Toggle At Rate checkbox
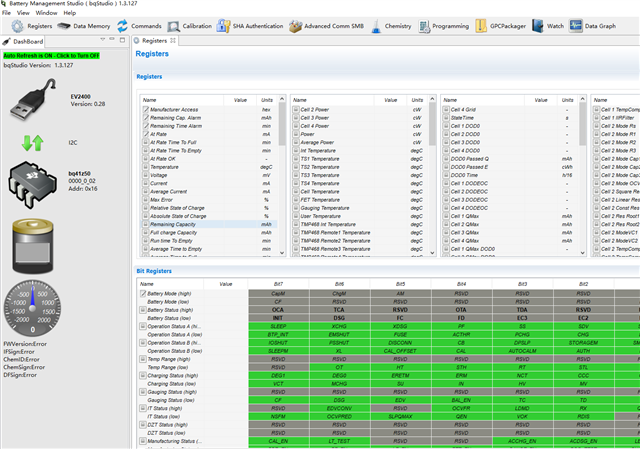 [x=146, y=134]
